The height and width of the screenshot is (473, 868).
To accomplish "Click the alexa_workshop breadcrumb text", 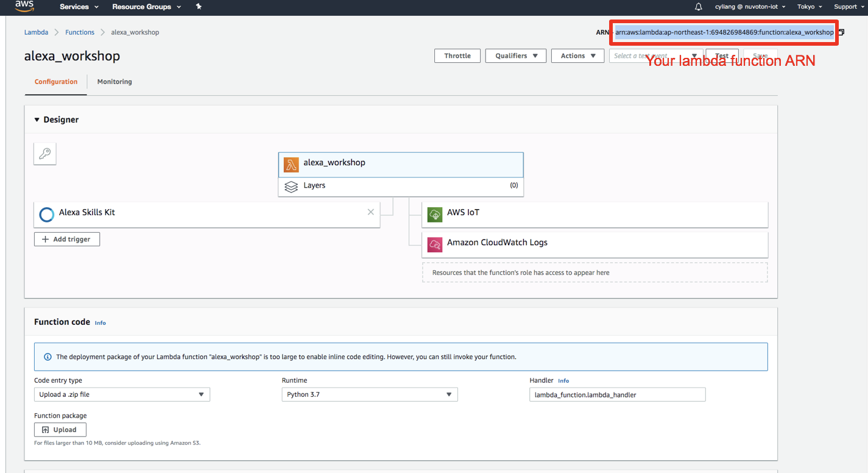I will (x=135, y=32).
